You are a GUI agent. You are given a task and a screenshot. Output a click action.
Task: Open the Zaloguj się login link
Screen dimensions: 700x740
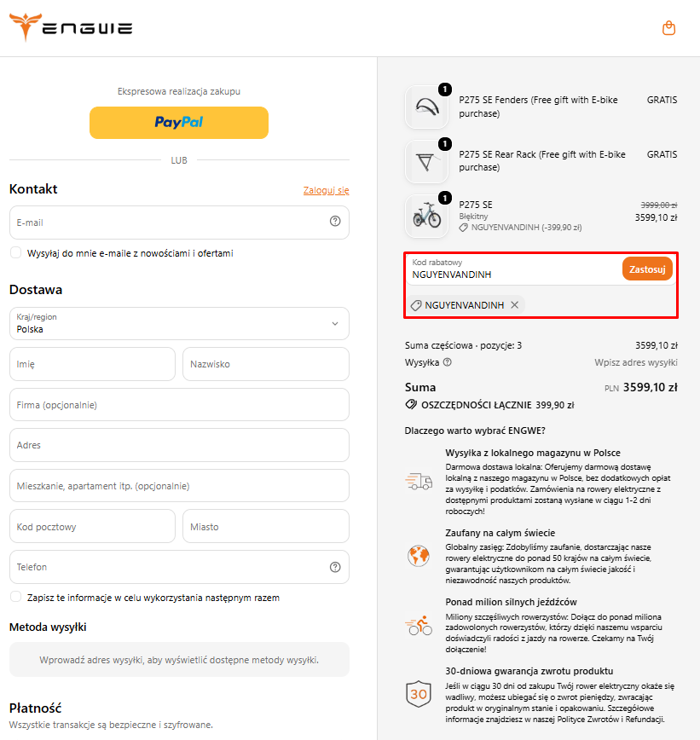coord(327,190)
